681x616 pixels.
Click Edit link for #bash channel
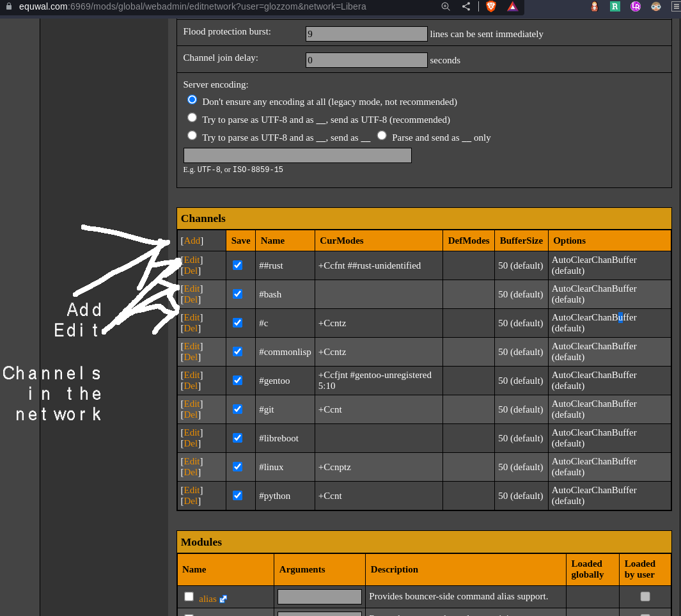(x=192, y=288)
